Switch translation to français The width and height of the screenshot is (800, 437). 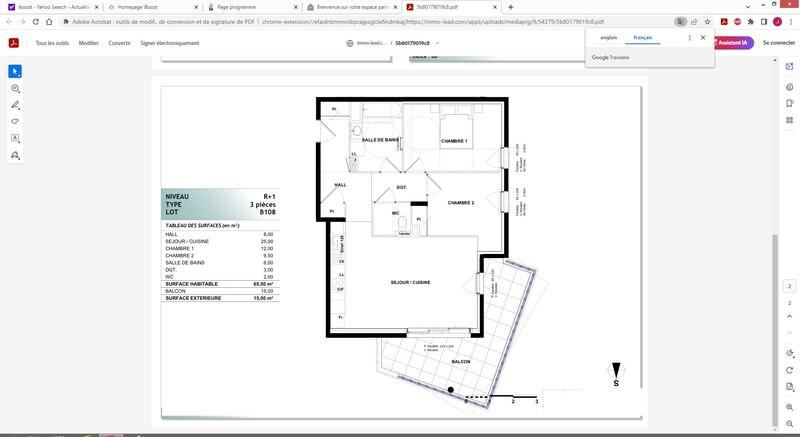tap(642, 37)
